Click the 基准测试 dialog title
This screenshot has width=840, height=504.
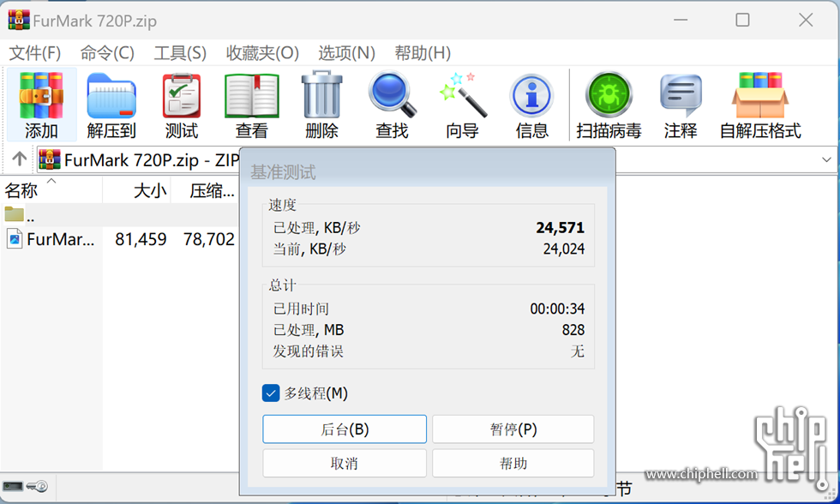283,172
